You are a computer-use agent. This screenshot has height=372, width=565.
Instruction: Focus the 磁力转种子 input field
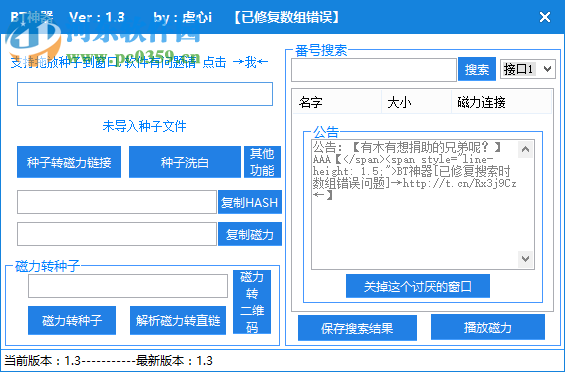(x=128, y=286)
